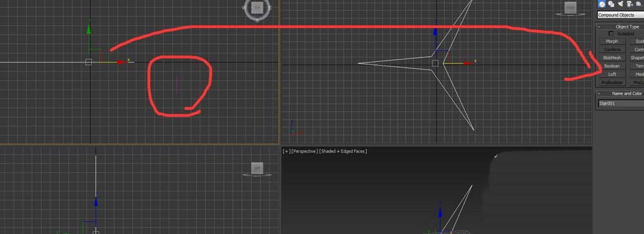This screenshot has height=234, width=644.
Task: Grab the blue Z-axis arrow in Front viewport
Action: 435,31
